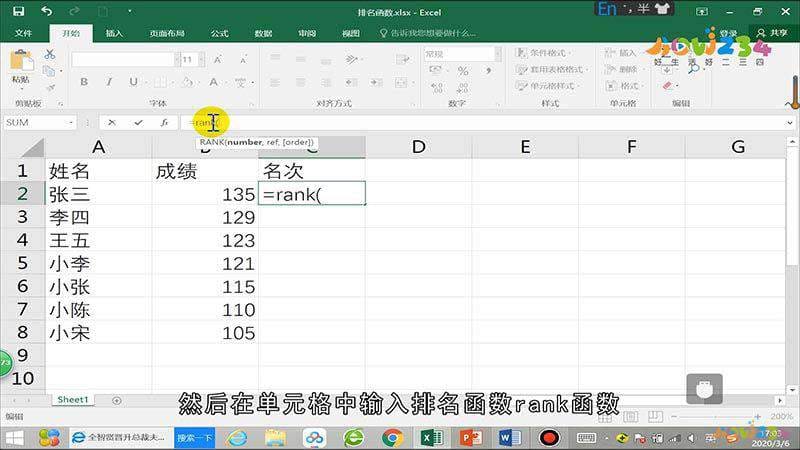Click the fill color bucket icon
Screen dimensions: 800x450
click(x=187, y=82)
